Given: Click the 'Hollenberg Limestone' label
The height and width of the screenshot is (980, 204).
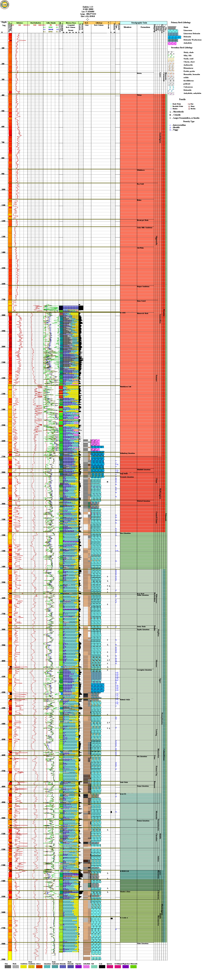Looking at the screenshot, I should (128, 453).
